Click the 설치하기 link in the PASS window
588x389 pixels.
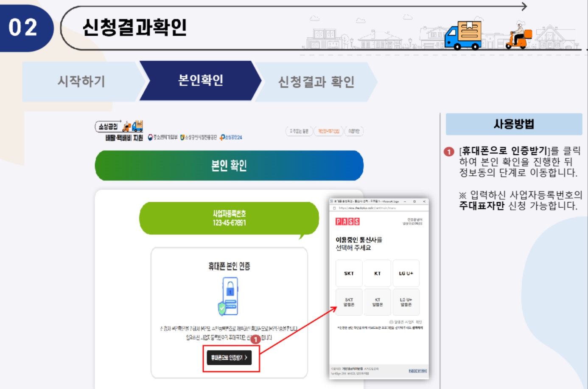[x=417, y=327]
